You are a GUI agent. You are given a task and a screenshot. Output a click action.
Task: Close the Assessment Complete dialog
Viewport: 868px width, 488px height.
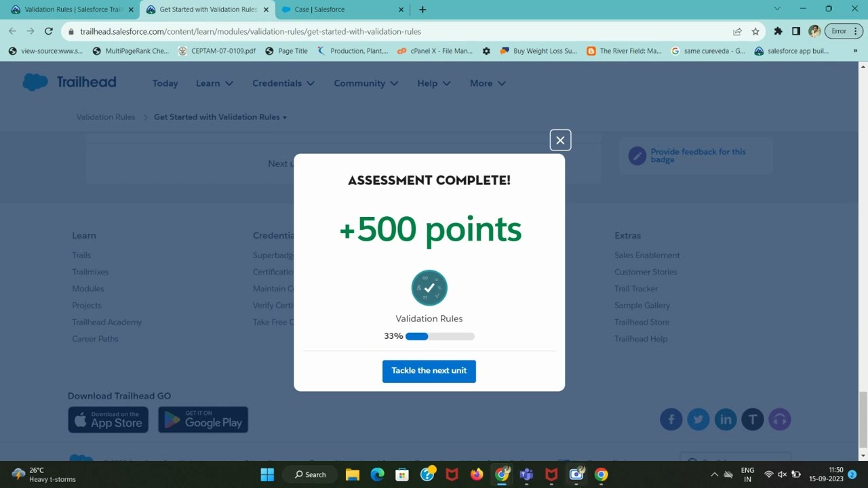(560, 140)
